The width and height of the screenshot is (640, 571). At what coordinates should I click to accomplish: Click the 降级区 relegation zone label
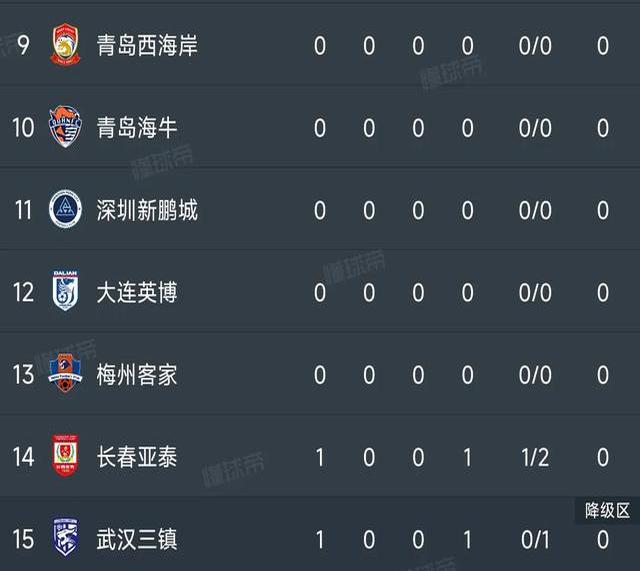tap(608, 511)
